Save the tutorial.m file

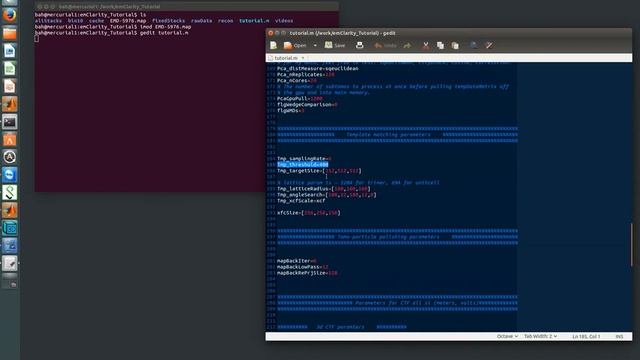click(335, 45)
